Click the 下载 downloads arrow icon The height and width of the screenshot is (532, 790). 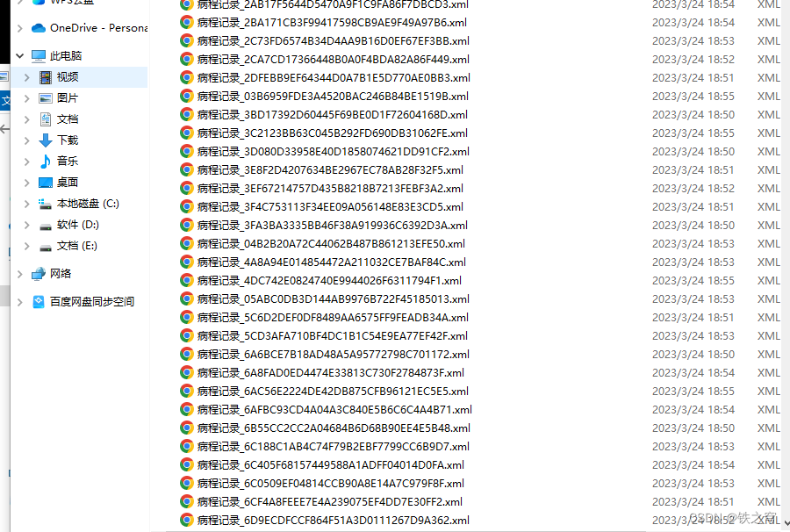coord(46,140)
